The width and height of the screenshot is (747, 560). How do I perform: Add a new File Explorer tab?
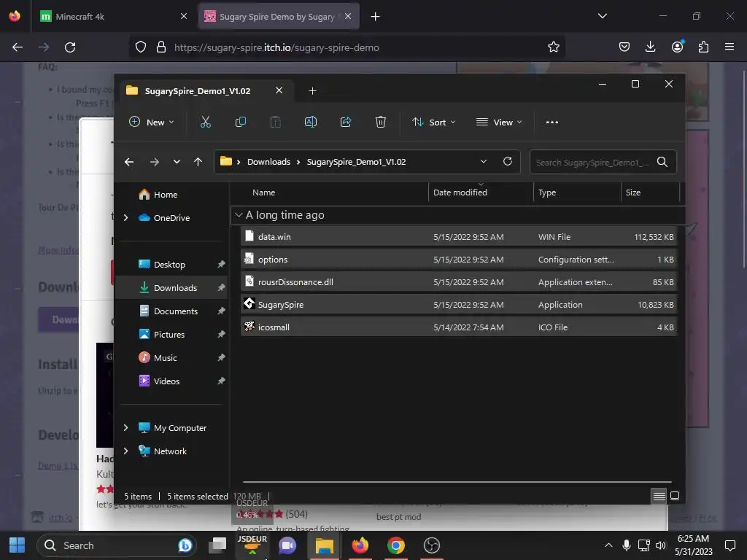click(312, 91)
